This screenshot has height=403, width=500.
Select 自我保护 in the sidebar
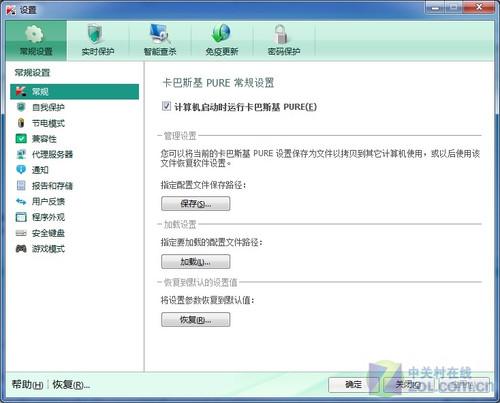coord(48,107)
